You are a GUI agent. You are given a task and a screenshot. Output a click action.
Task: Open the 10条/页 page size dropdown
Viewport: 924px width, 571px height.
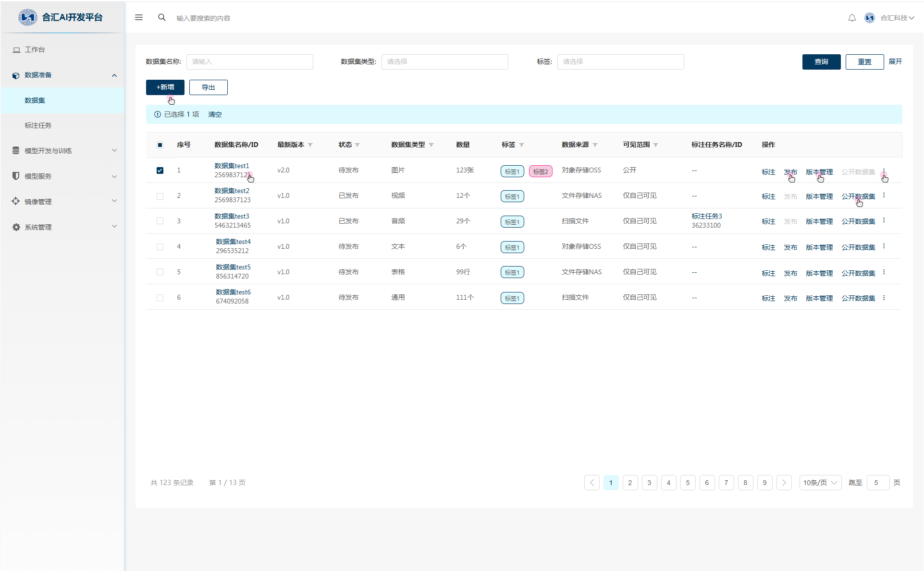tap(820, 483)
